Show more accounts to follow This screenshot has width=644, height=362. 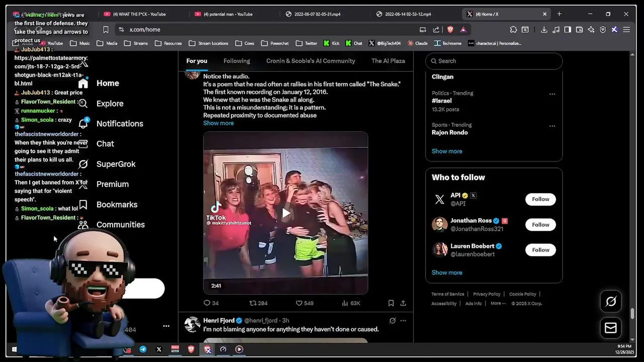point(447,273)
